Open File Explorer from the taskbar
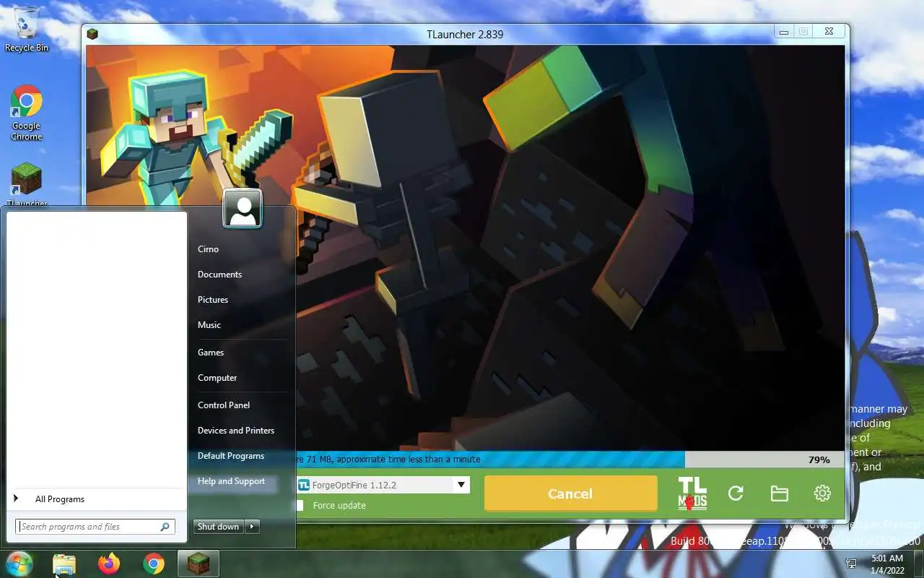The image size is (924, 578). [x=64, y=564]
